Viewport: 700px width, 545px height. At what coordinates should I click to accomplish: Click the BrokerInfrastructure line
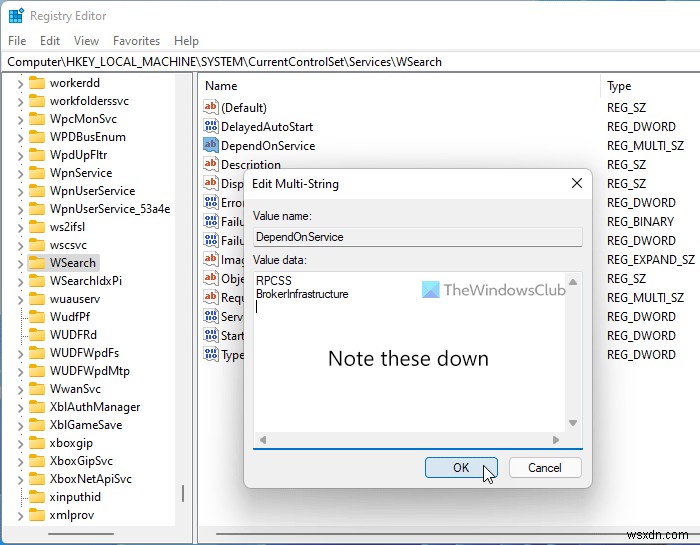pos(302,294)
